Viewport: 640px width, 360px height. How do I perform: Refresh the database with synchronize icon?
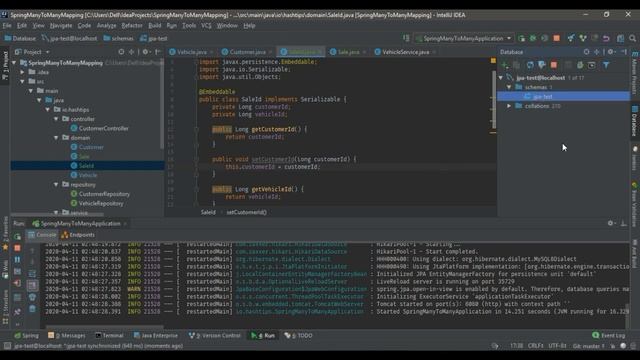[530, 65]
